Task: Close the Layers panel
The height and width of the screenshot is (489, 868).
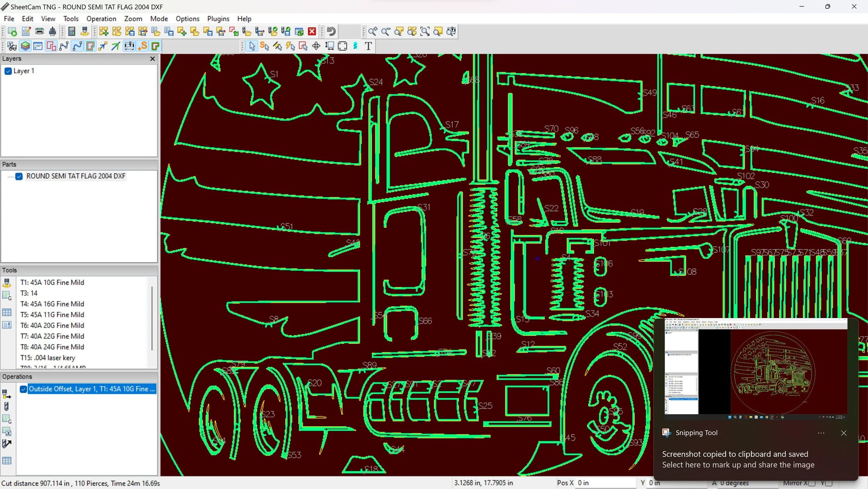Action: [152, 59]
